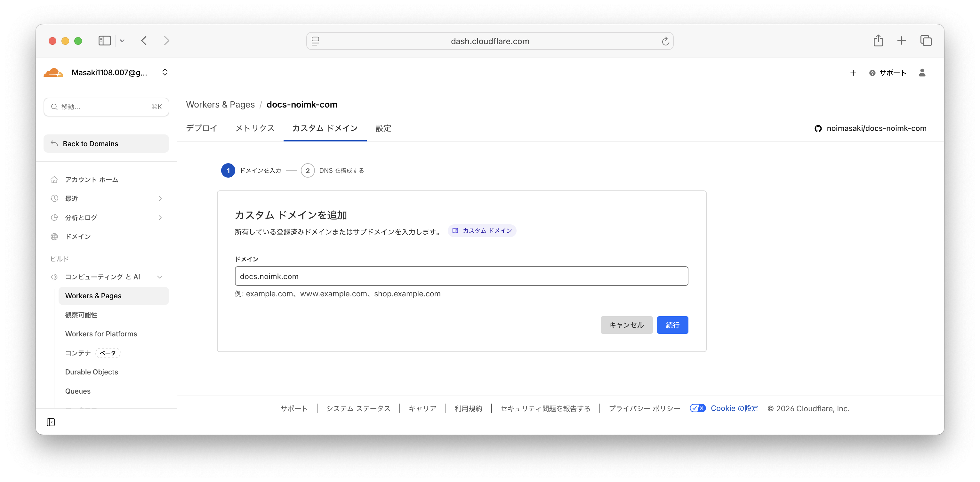
Task: Click the home icon beside アカウント ホーム
Action: pyautogui.click(x=54, y=179)
